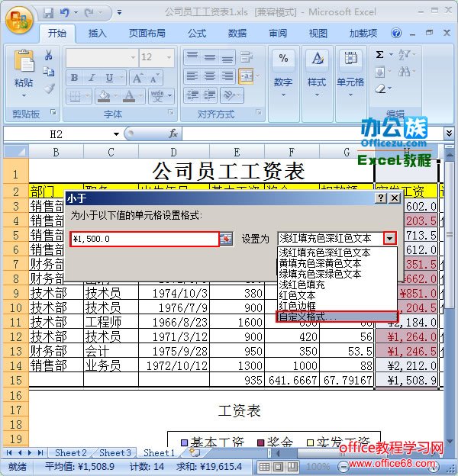This screenshot has width=458, height=476.
Task: Switch to the Formulas tab
Action: click(197, 33)
